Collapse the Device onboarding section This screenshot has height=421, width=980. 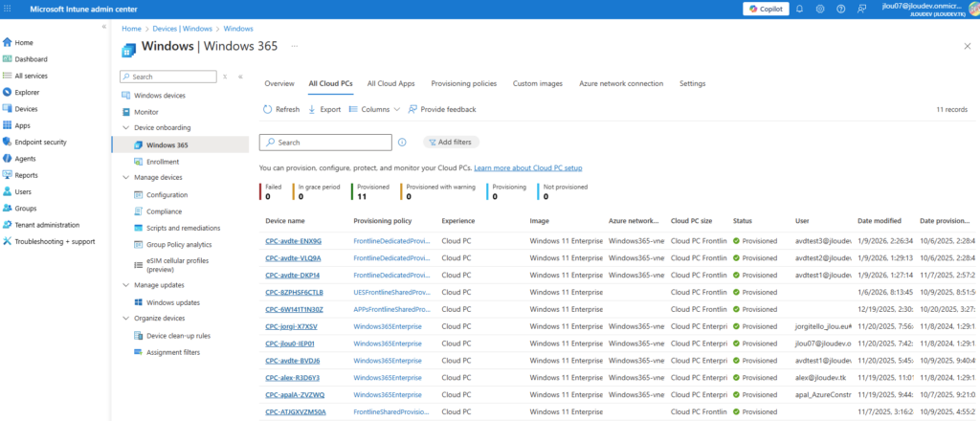click(x=125, y=127)
